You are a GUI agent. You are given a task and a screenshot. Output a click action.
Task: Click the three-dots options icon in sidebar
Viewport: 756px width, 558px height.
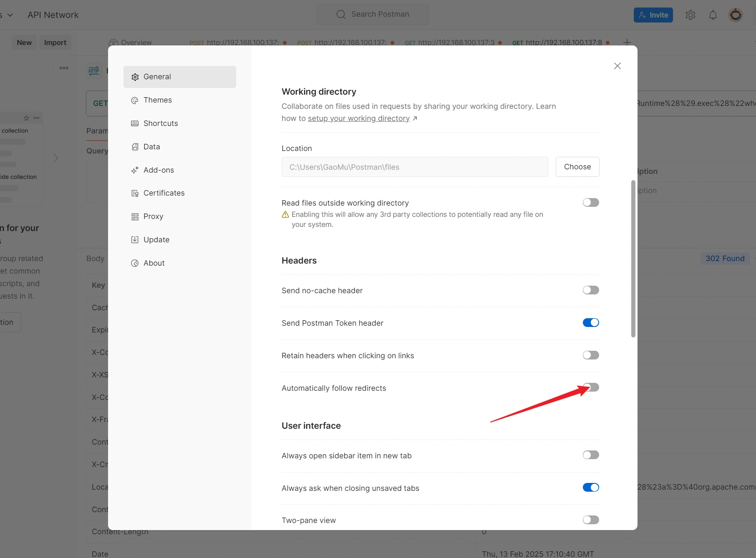(64, 68)
